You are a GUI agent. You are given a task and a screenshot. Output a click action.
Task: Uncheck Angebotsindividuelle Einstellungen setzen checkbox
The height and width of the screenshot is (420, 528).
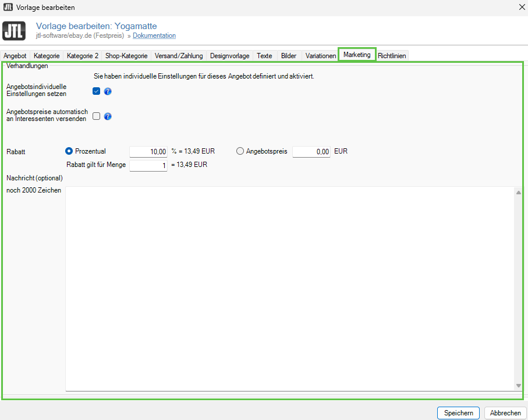point(97,91)
